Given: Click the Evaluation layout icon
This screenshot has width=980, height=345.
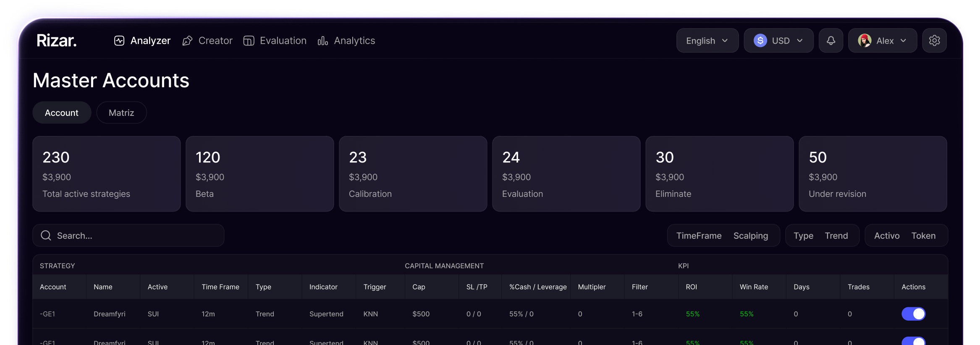Looking at the screenshot, I should (x=249, y=41).
